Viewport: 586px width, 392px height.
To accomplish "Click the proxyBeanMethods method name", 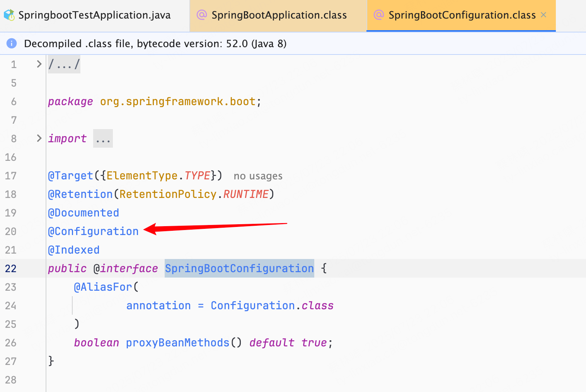I will [x=178, y=343].
